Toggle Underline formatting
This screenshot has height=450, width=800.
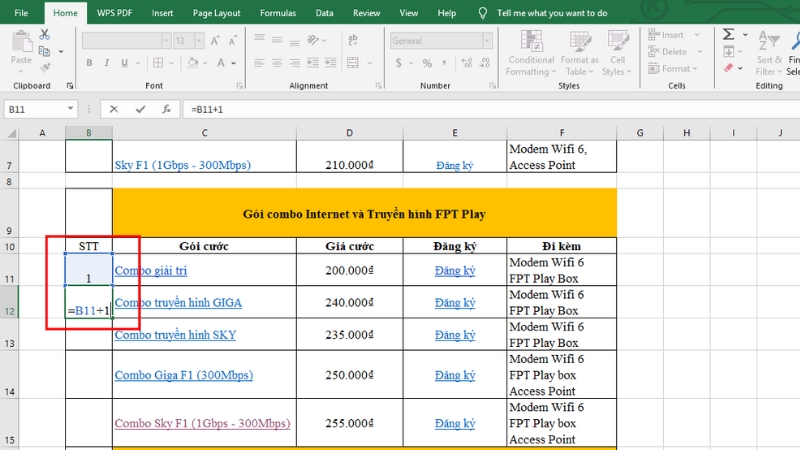coord(122,63)
